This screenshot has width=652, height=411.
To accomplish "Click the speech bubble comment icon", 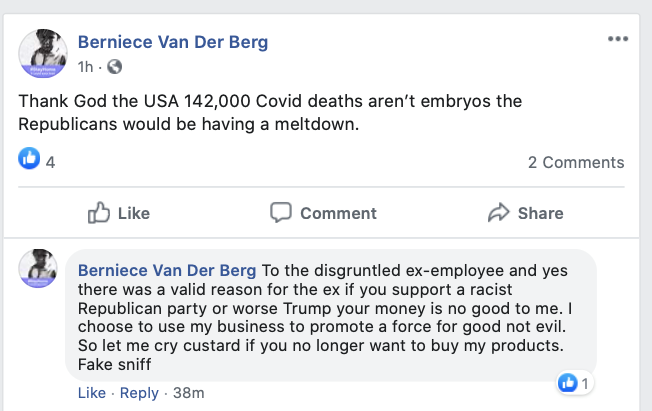I will click(x=281, y=212).
